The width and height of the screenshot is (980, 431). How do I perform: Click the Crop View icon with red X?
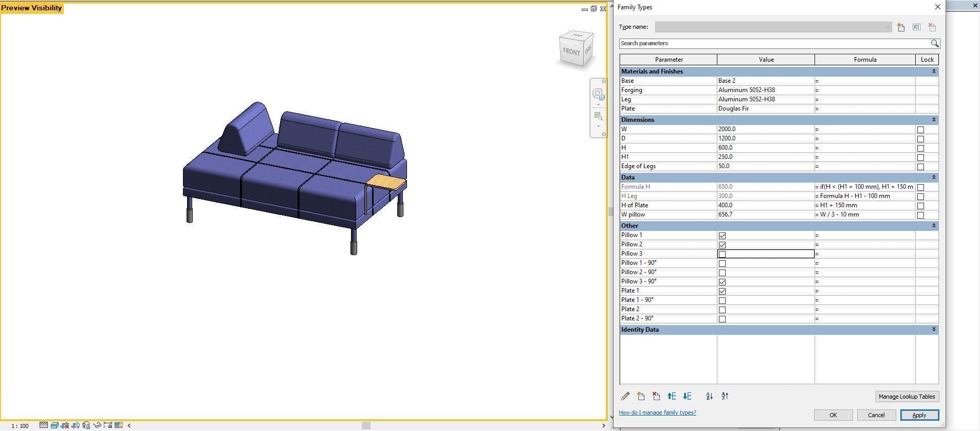coord(65,425)
